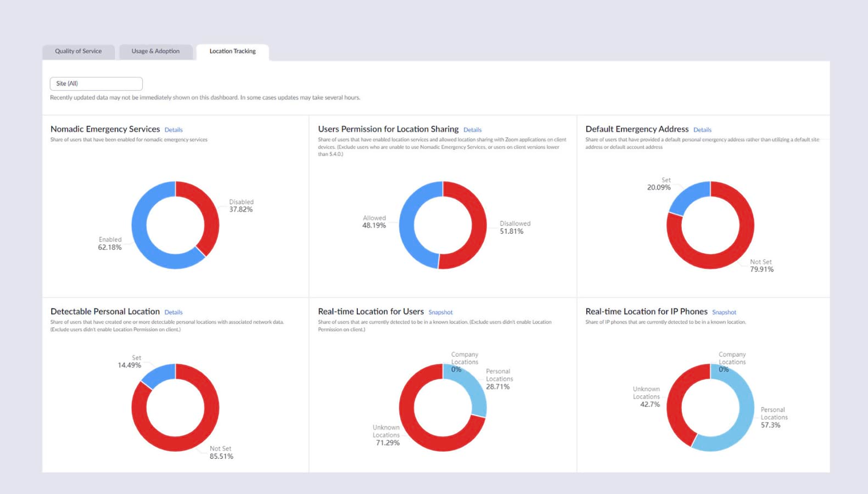Viewport: 868px width, 494px height.
Task: Click the blue Allowed segment in Location Sharing chart
Action: point(407,225)
